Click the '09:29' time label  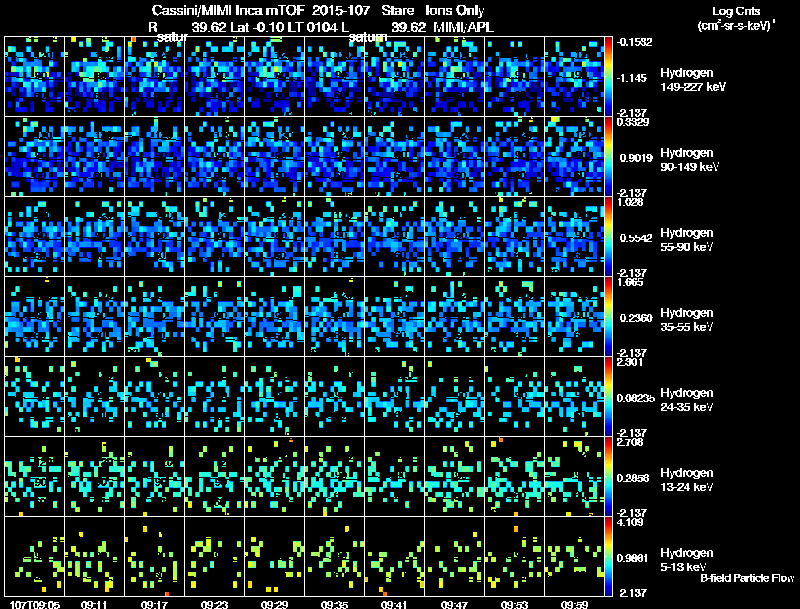tap(274, 605)
